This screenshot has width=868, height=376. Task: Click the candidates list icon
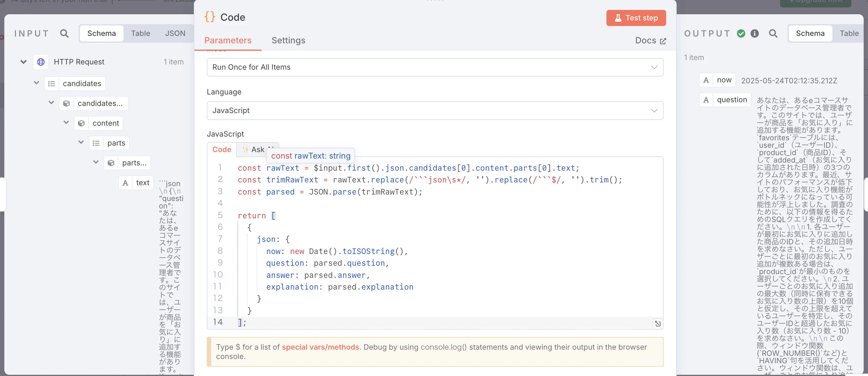point(52,84)
